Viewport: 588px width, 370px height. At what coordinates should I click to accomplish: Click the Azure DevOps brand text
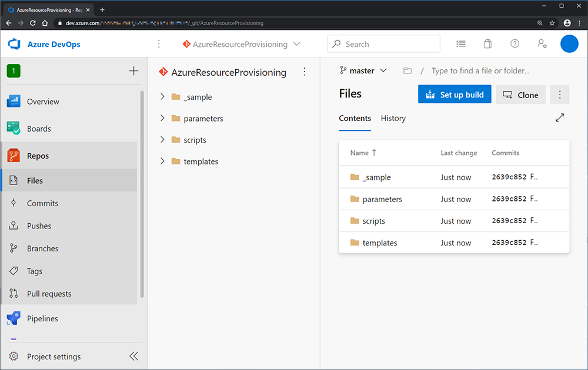pos(54,44)
